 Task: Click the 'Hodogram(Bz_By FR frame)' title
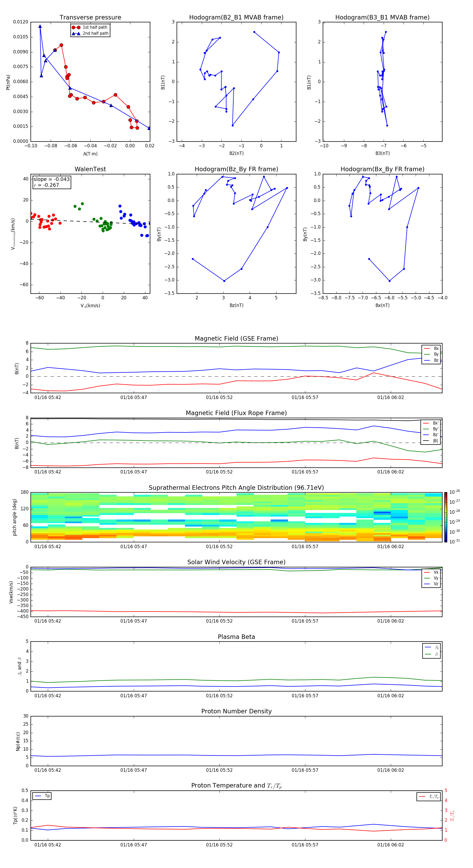(236, 169)
